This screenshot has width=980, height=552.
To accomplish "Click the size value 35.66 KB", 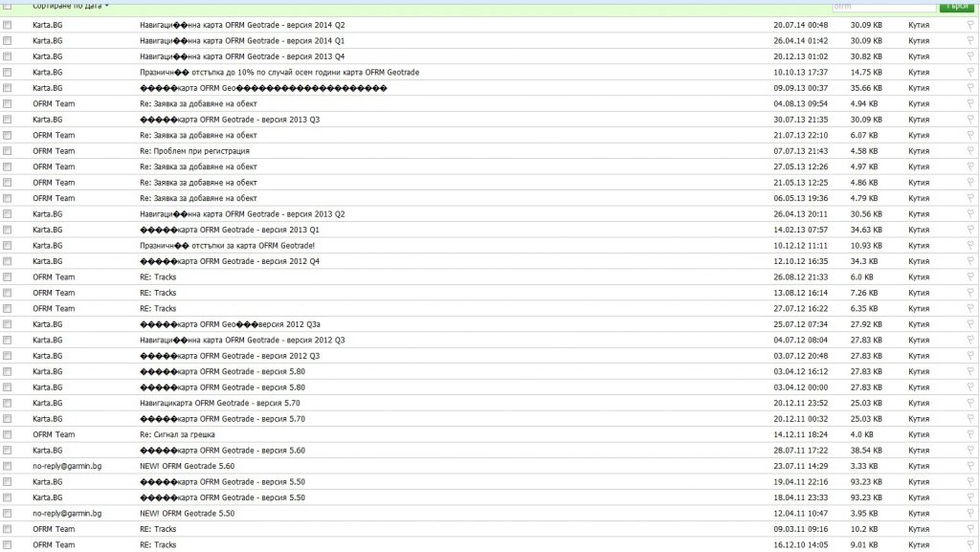I will [x=866, y=88].
